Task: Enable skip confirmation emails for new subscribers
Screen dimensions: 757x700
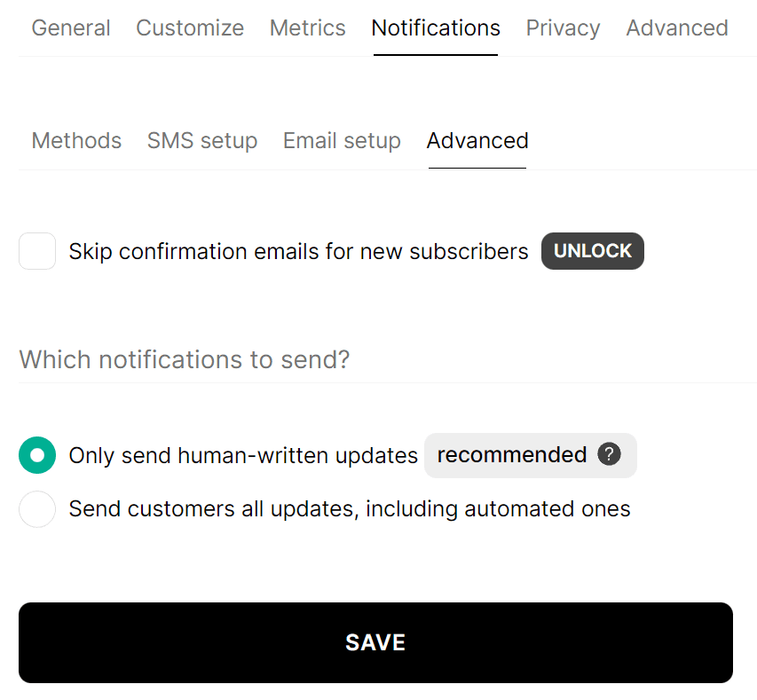Action: point(37,251)
